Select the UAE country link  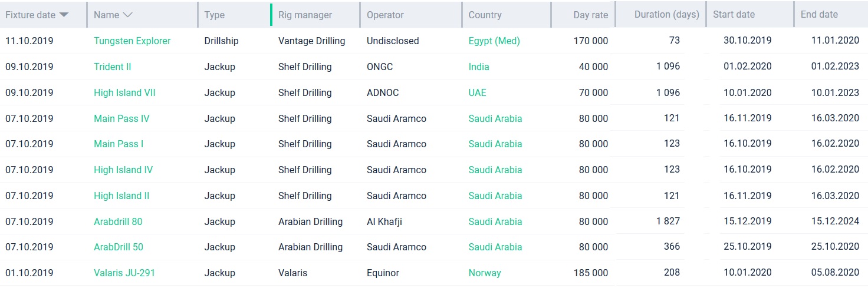click(x=477, y=92)
